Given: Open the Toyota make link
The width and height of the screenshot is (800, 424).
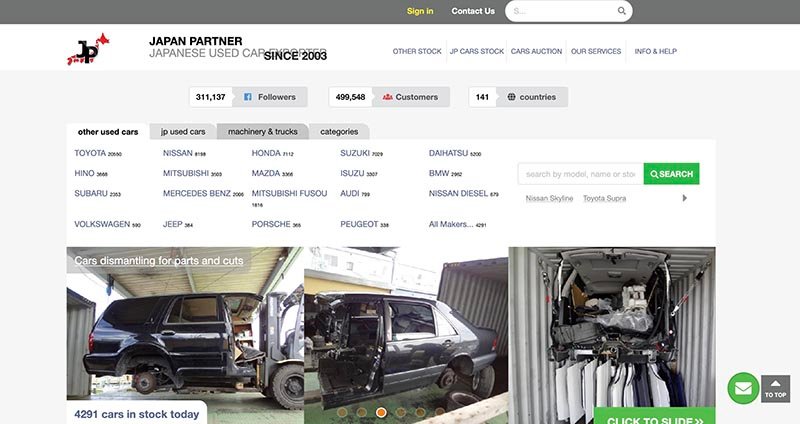Looking at the screenshot, I should pos(90,153).
